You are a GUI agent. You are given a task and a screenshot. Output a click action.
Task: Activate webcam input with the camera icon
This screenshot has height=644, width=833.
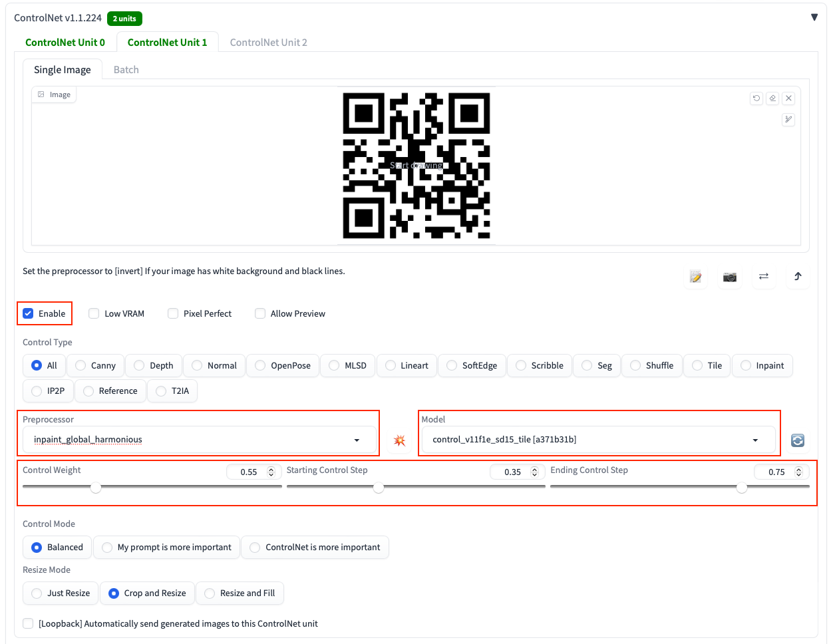(x=730, y=277)
